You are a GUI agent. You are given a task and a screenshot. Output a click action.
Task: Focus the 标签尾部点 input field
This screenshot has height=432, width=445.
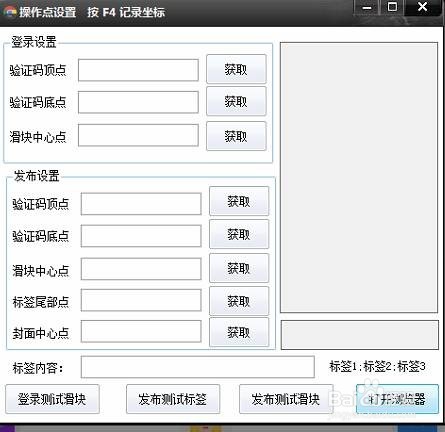141,300
